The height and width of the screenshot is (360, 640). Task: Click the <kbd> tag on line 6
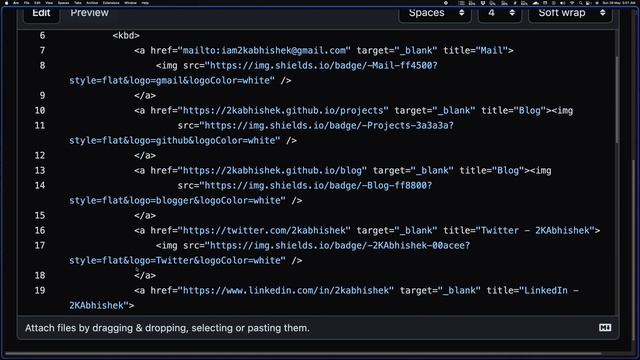pyautogui.click(x=126, y=36)
